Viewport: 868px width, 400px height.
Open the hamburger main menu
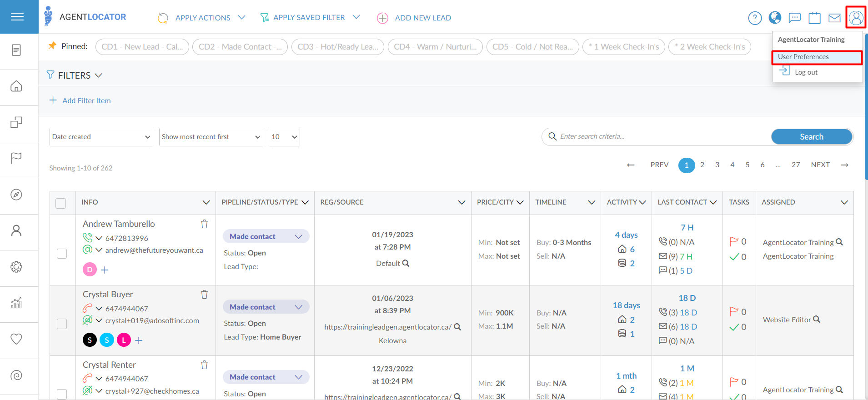(17, 17)
